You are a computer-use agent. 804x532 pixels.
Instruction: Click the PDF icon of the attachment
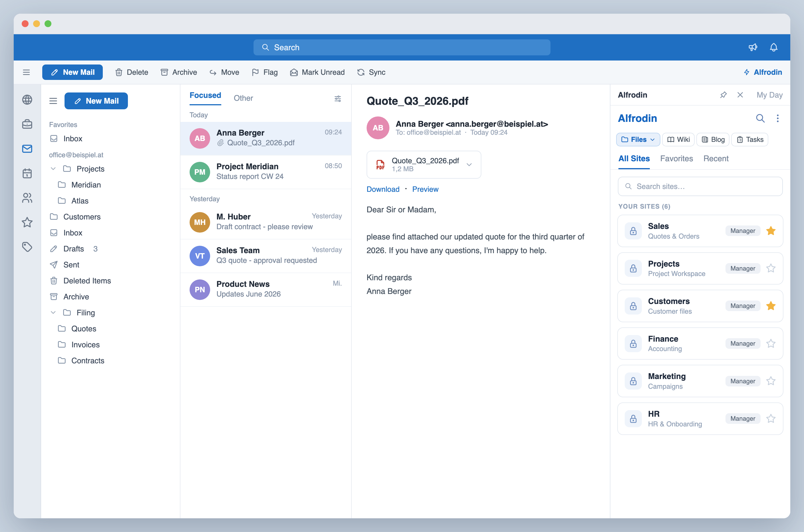(x=381, y=165)
